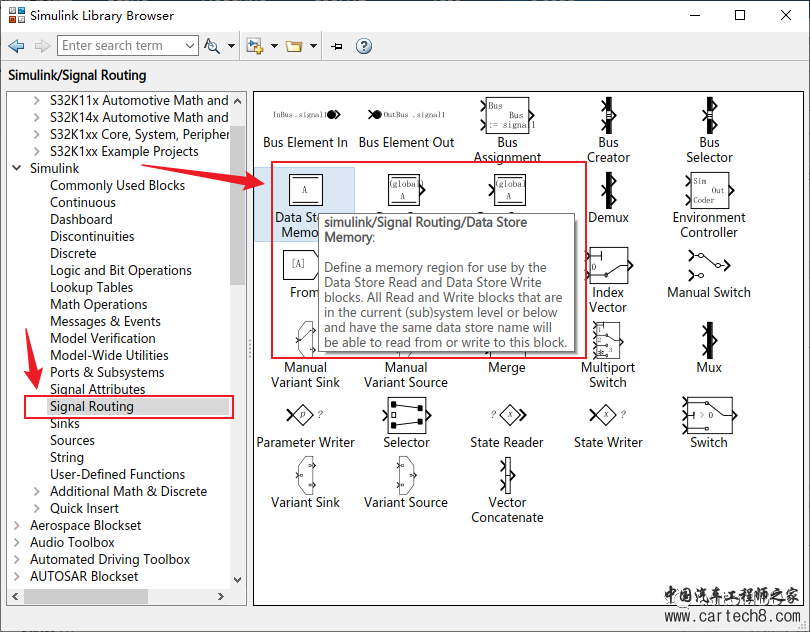The width and height of the screenshot is (810, 632).
Task: Open Logic and Bit Operations library
Action: coord(120,271)
